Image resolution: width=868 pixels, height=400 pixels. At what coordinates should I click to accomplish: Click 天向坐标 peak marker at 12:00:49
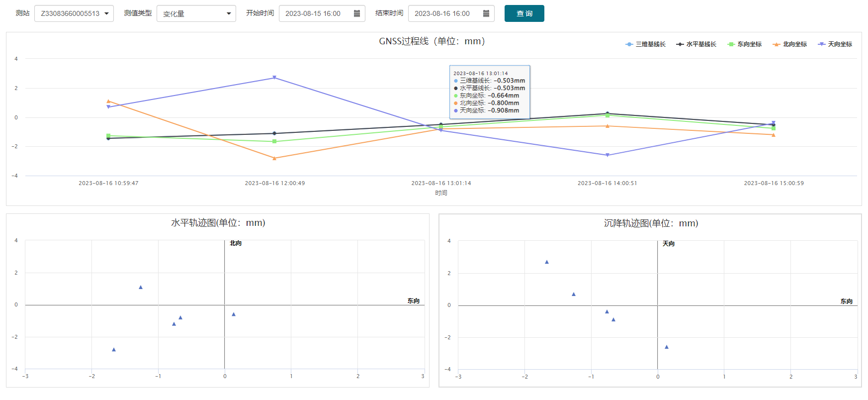tap(274, 78)
